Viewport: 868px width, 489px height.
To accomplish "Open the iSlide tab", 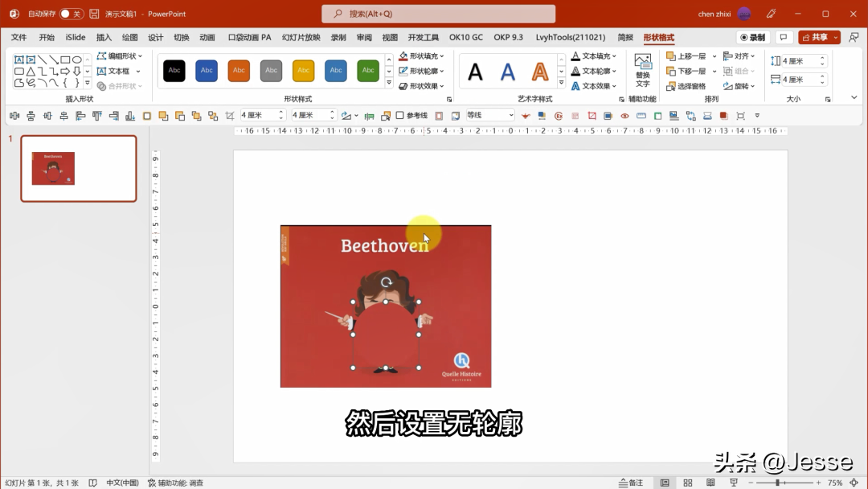I will 76,37.
